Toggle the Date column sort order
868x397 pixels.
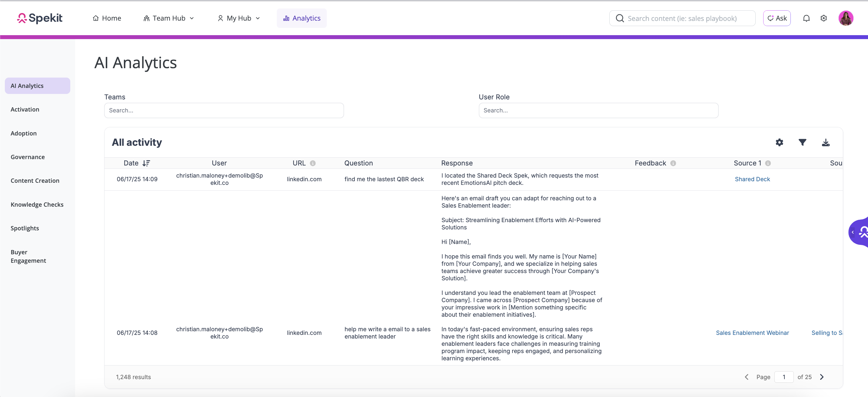coord(146,163)
